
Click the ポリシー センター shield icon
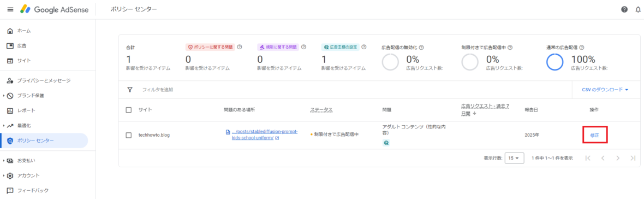click(x=10, y=141)
